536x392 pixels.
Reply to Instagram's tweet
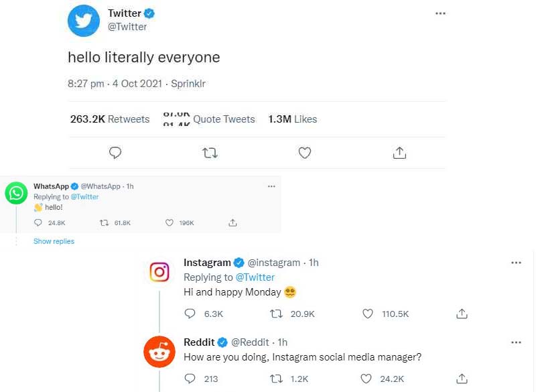190,314
